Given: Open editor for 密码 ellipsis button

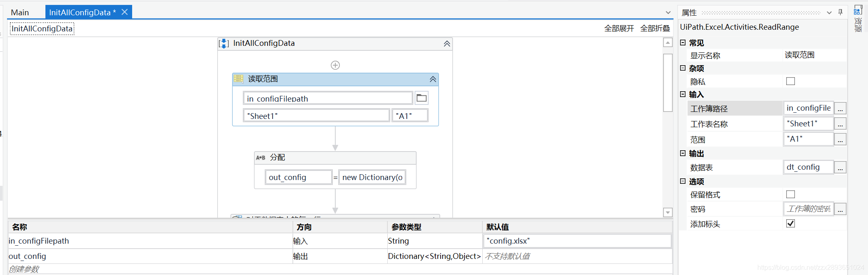Looking at the screenshot, I should pos(840,209).
